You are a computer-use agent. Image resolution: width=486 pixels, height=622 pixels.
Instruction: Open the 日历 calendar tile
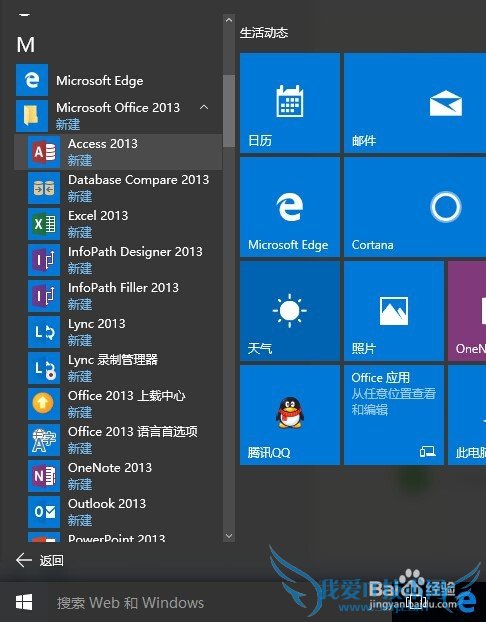[290, 103]
